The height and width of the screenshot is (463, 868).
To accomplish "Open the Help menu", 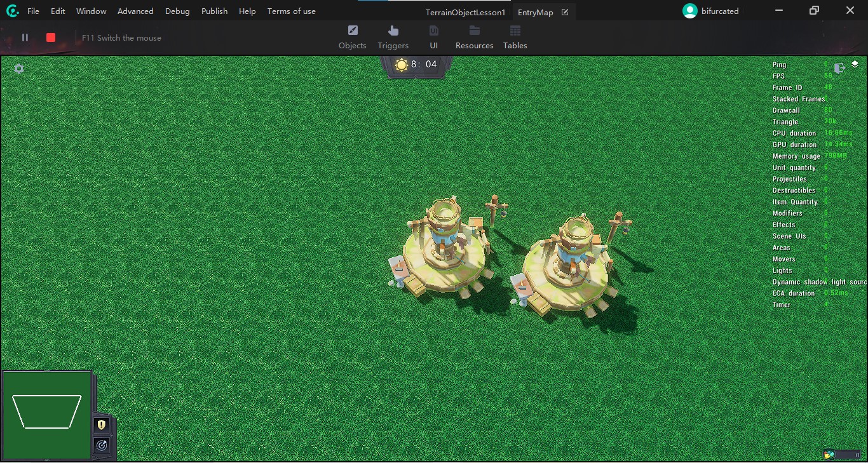I will (x=247, y=11).
